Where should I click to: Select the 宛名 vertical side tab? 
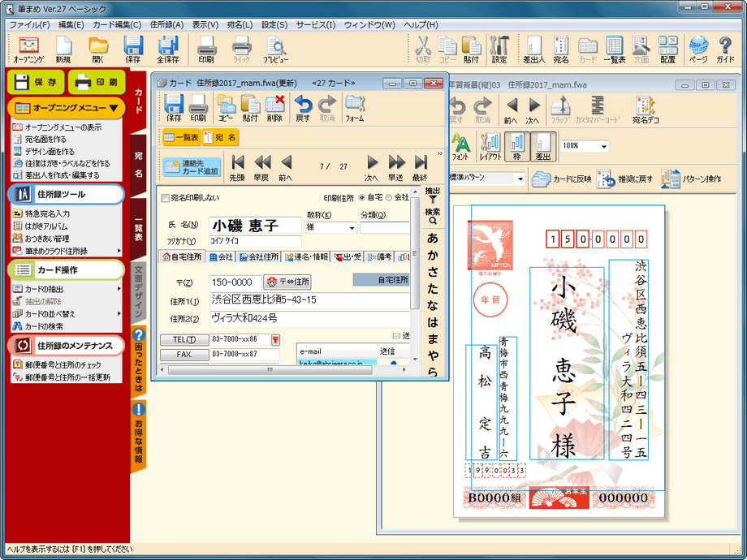138,165
